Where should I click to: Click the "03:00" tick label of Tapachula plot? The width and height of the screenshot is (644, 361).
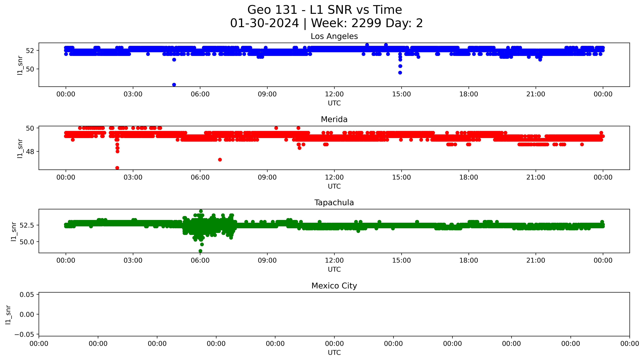point(133,261)
